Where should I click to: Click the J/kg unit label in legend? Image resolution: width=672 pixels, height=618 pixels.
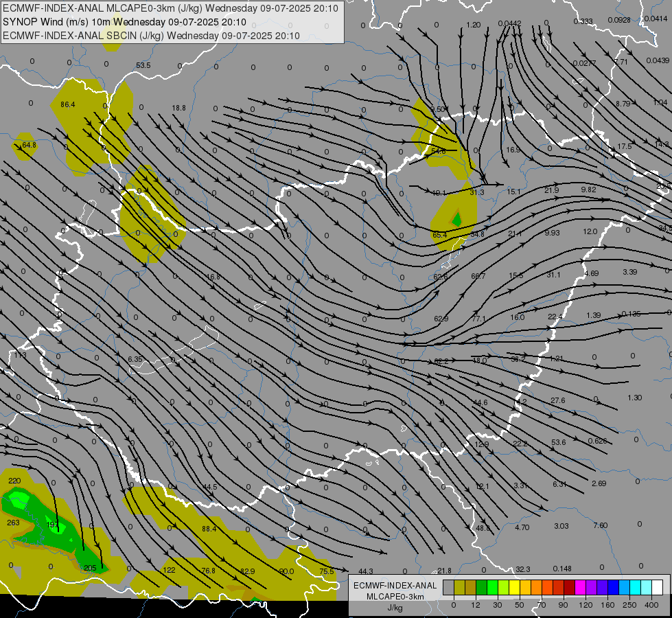[x=395, y=608]
